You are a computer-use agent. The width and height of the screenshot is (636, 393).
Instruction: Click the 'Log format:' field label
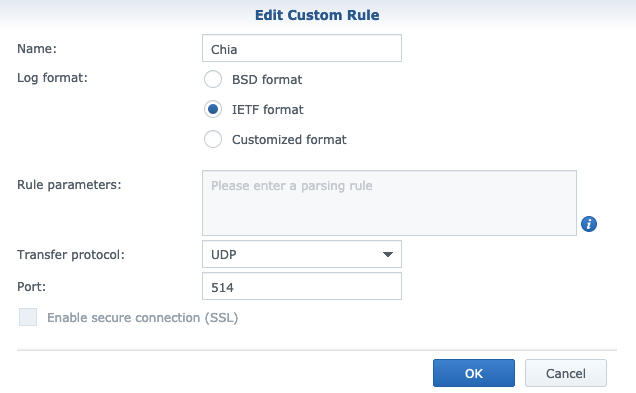coord(52,77)
